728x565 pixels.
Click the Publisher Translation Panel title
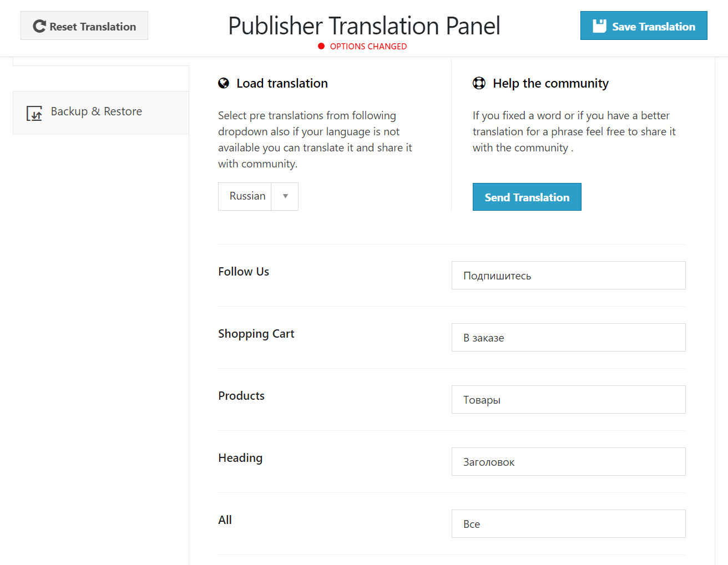364,26
